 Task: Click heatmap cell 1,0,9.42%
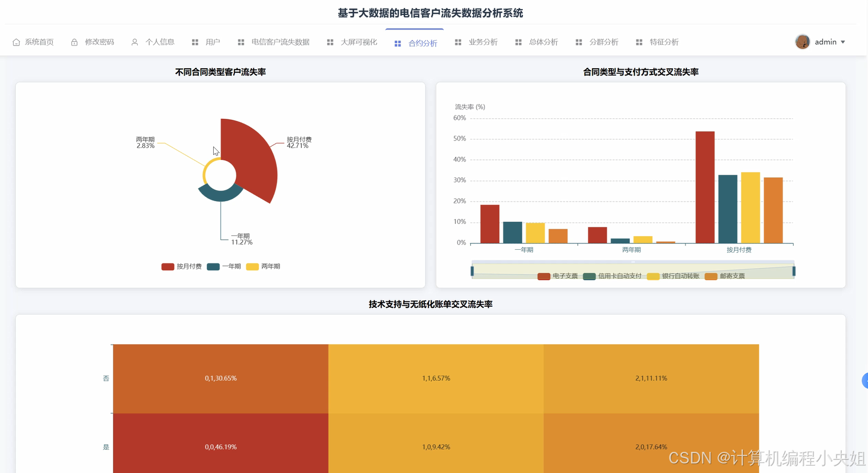pyautogui.click(x=436, y=443)
